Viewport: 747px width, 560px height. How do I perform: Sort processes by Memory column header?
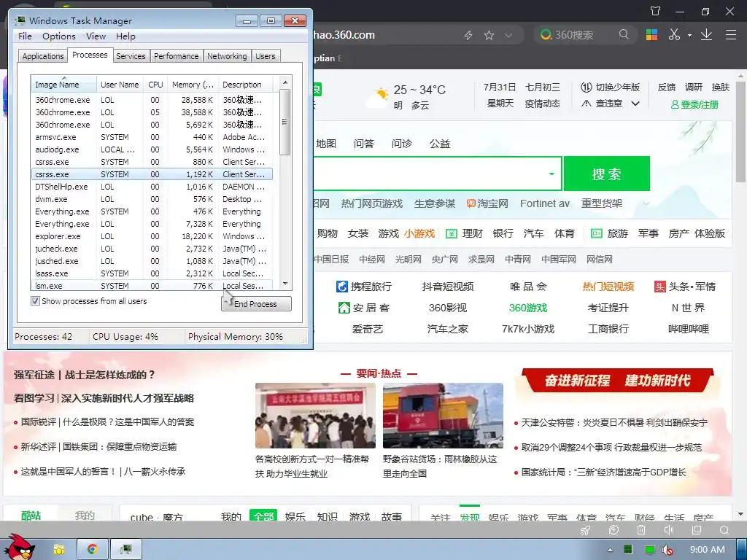(193, 85)
